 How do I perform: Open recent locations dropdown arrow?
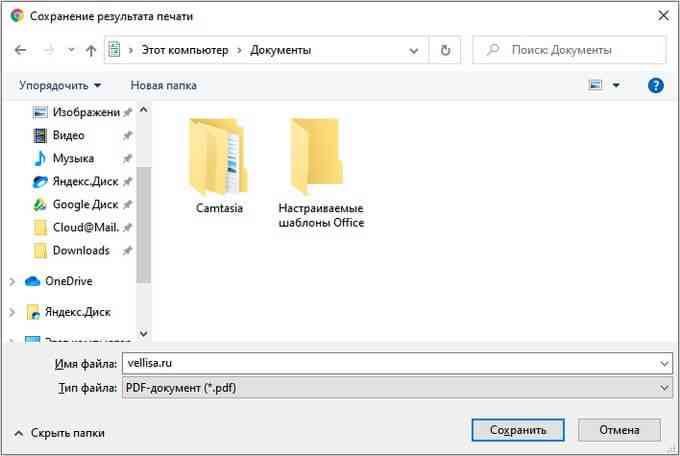[71, 50]
